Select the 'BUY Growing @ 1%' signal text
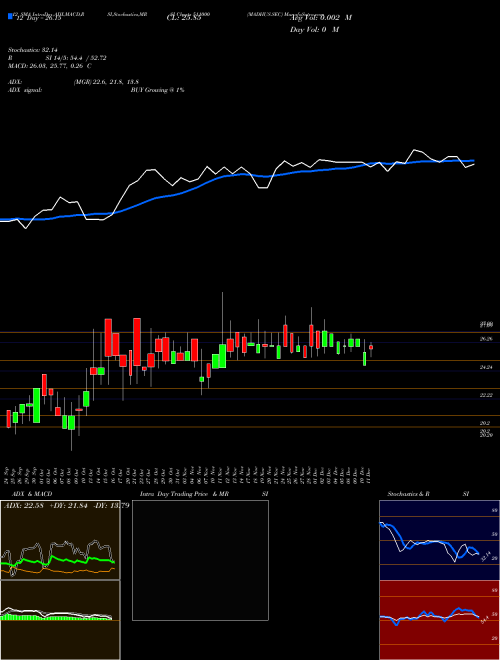This screenshot has width=500, height=660. (157, 90)
